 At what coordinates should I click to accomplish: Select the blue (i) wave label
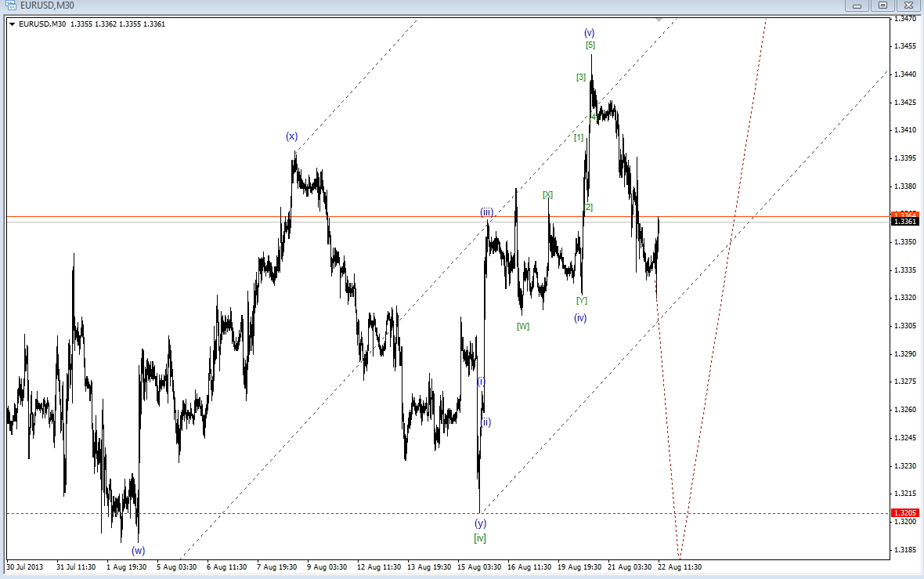click(482, 382)
